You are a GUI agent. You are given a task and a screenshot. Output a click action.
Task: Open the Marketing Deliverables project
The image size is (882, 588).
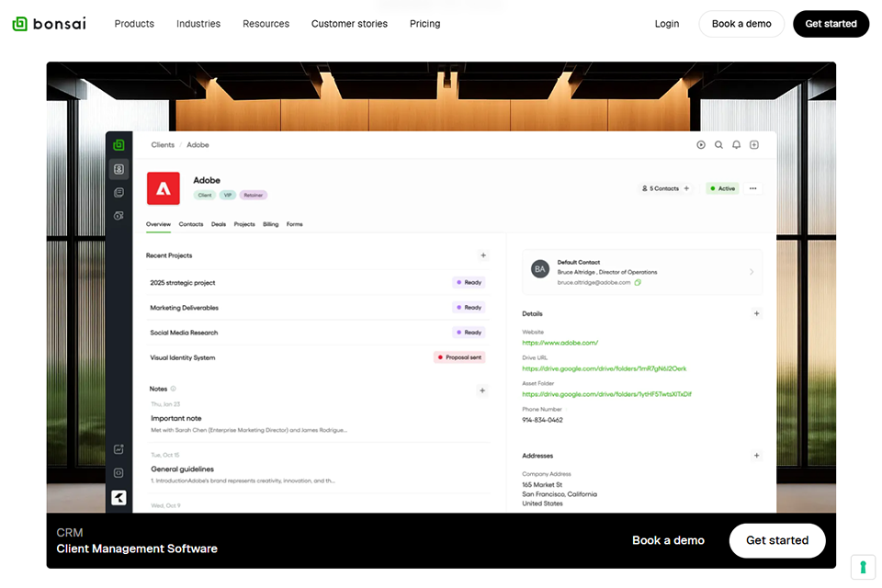tap(317, 308)
